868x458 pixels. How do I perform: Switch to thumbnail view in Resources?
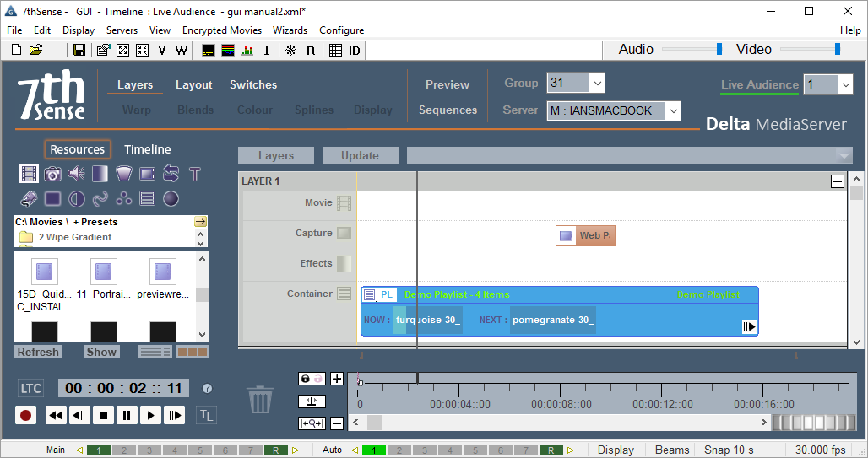(x=192, y=352)
